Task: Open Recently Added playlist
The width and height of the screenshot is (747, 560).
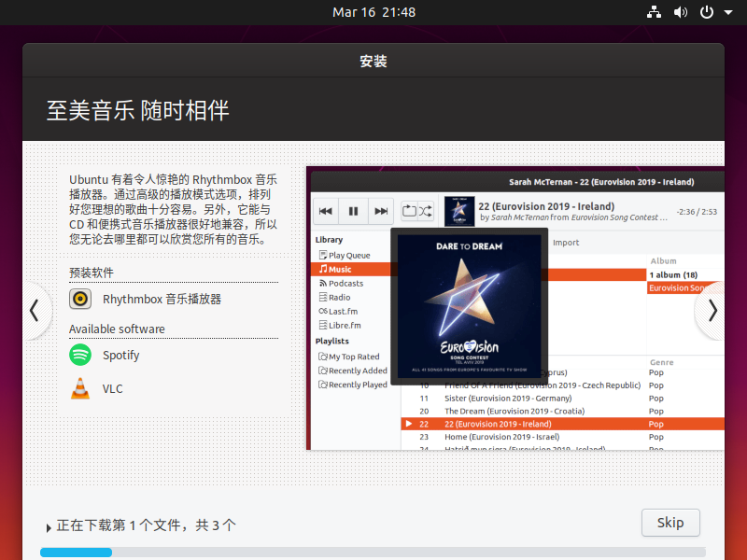Action: tap(358, 371)
